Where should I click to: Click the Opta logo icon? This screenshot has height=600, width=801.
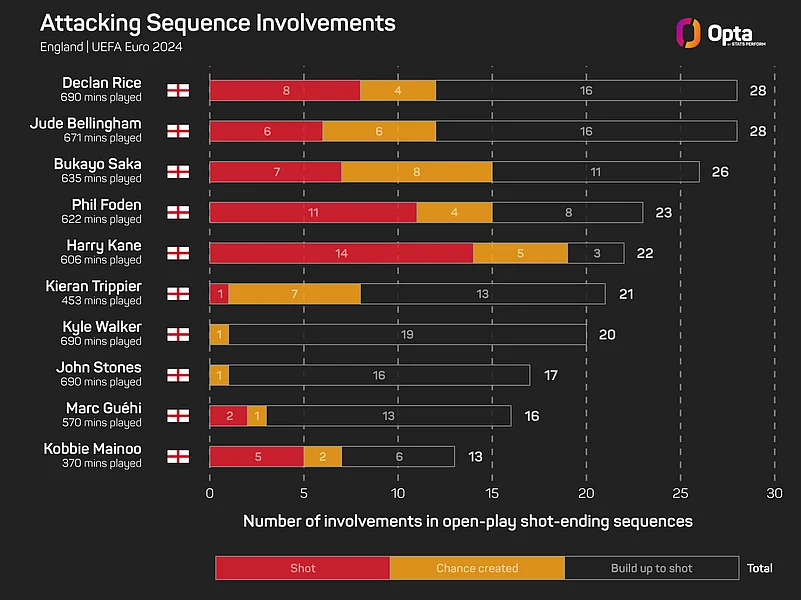click(688, 33)
